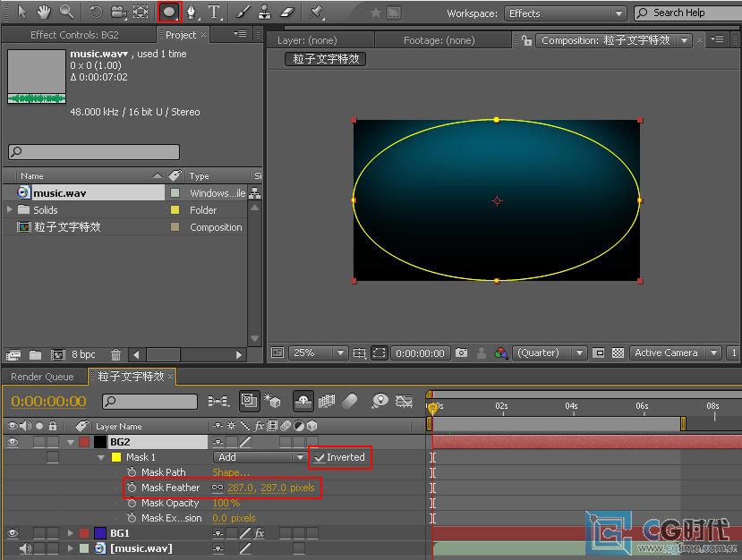Hide the BG2 layer with its eye icon
The height and width of the screenshot is (560, 742).
[13, 442]
